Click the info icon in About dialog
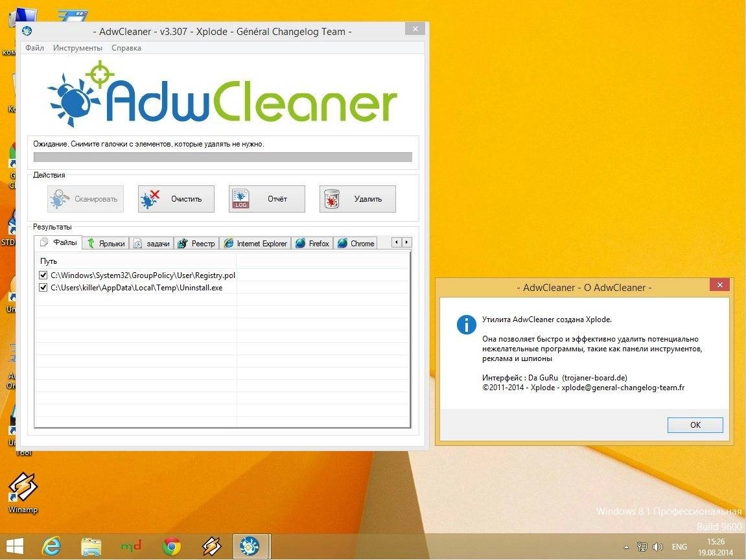The height and width of the screenshot is (560, 746). point(466,325)
